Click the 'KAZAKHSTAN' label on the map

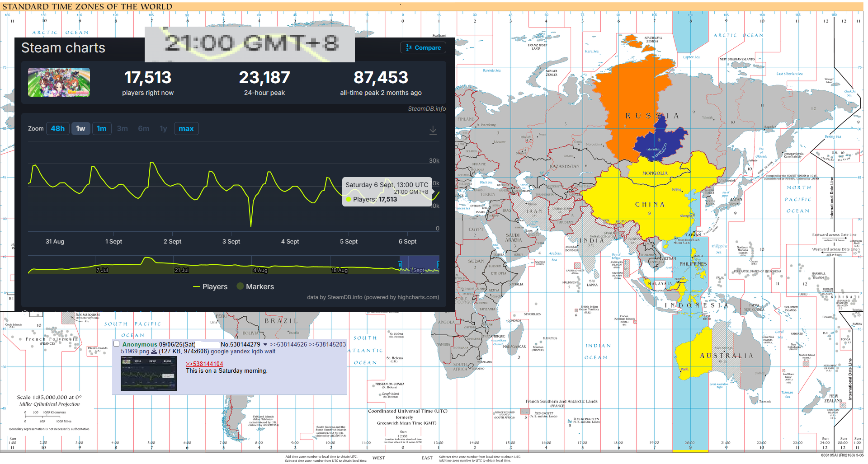pyautogui.click(x=564, y=167)
